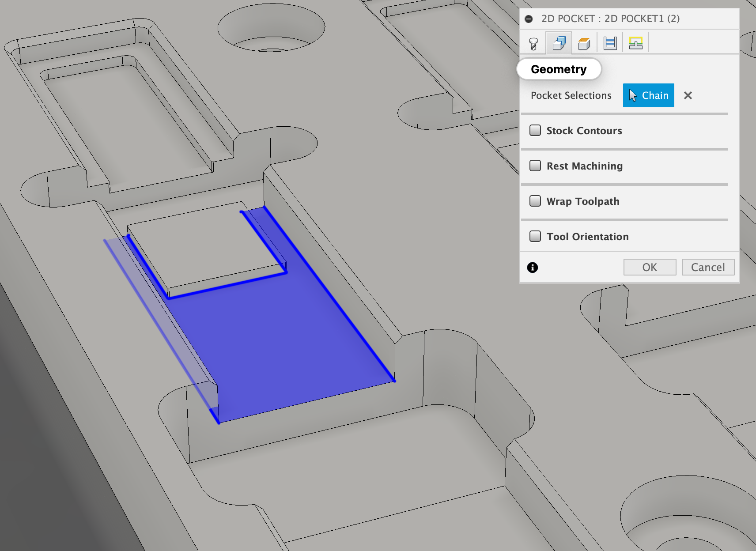
Task: Cancel the 2D Pocket dialog
Action: [708, 267]
